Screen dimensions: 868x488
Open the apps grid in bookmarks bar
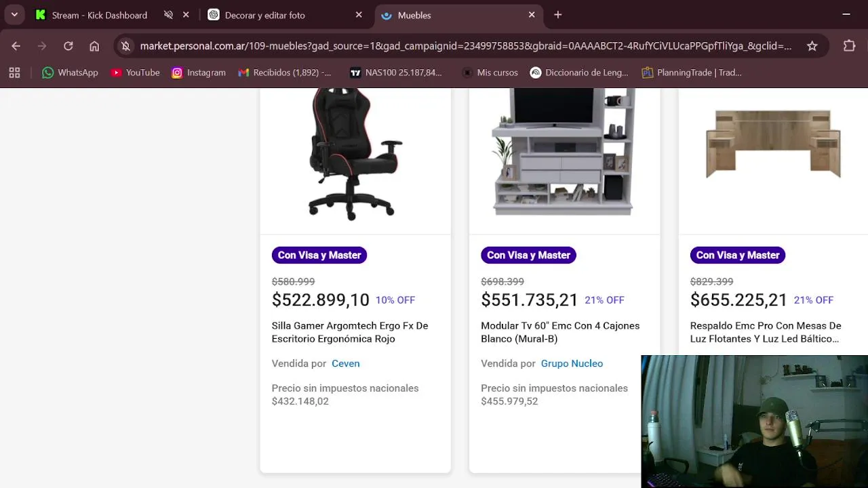point(14,73)
